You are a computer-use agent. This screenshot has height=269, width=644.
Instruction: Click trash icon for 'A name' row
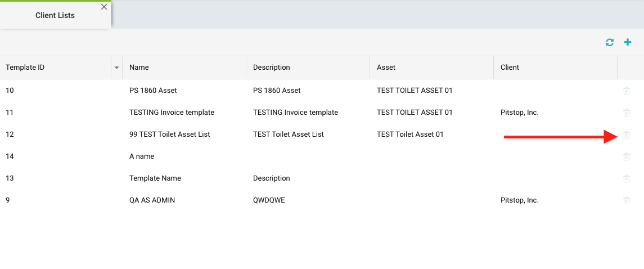(x=627, y=156)
